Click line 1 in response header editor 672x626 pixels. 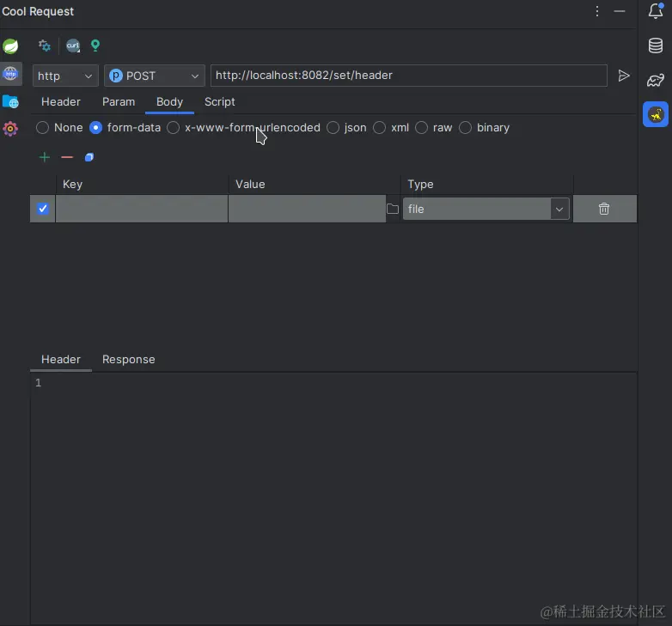[333, 383]
